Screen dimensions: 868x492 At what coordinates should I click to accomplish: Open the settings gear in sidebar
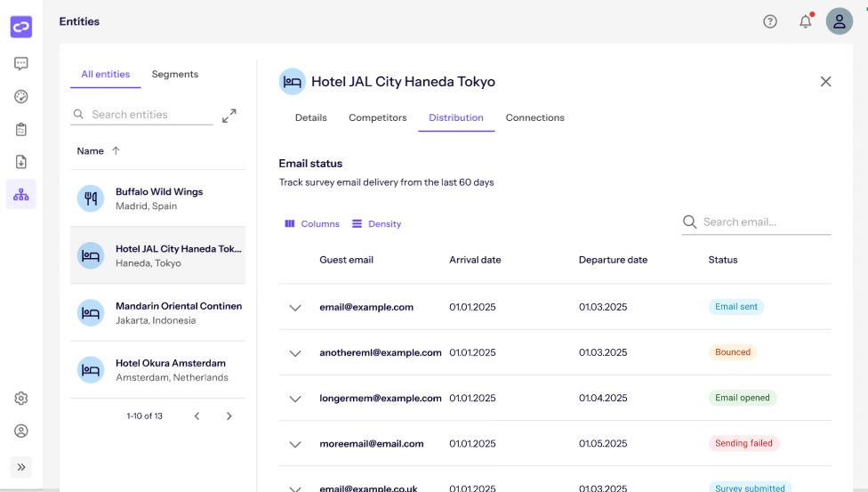(x=21, y=398)
